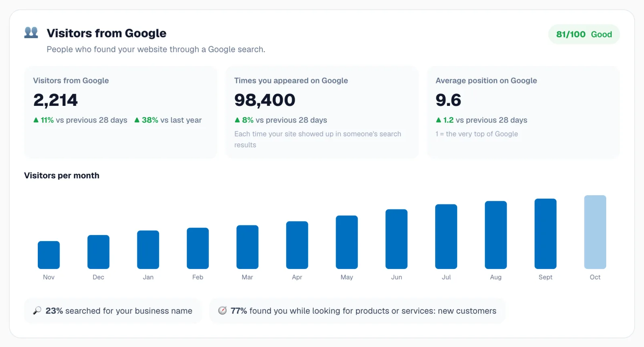Click the "Visitors from Google" main heading
Viewport: 644px width, 347px height.
pyautogui.click(x=107, y=33)
